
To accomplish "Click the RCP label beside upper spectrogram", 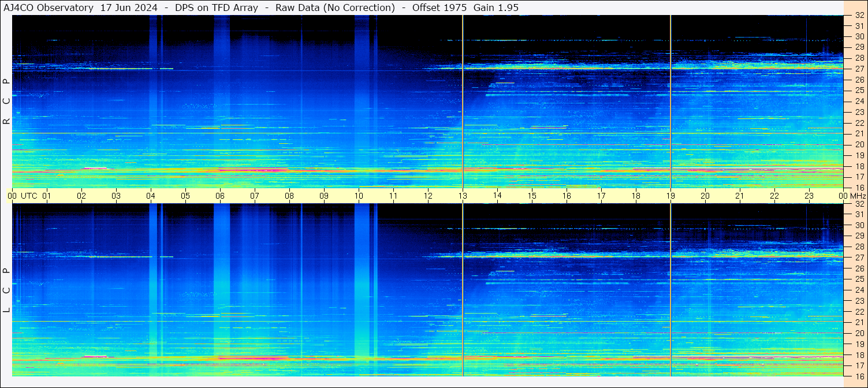I will pos(6,102).
